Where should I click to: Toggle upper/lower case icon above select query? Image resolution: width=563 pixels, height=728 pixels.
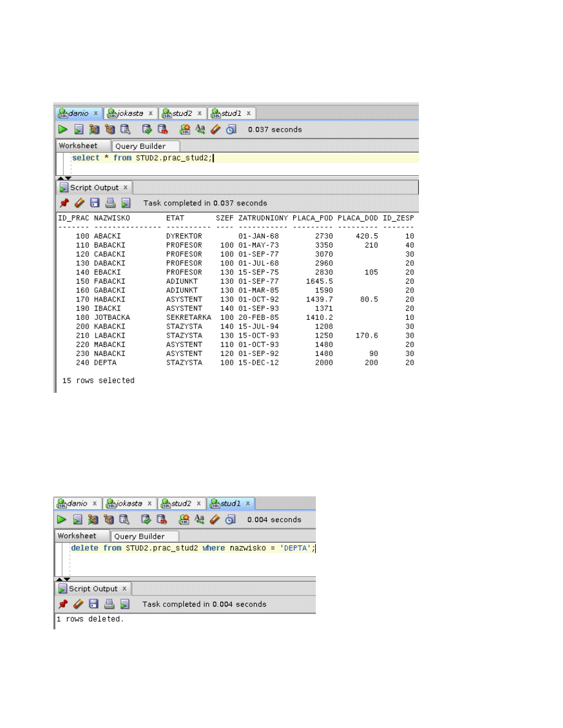click(200, 129)
